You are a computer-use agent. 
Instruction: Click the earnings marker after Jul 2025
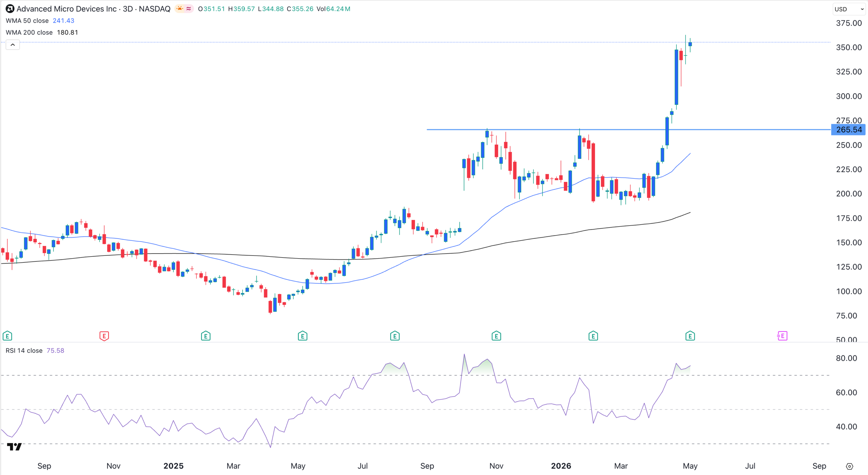pyautogui.click(x=395, y=336)
